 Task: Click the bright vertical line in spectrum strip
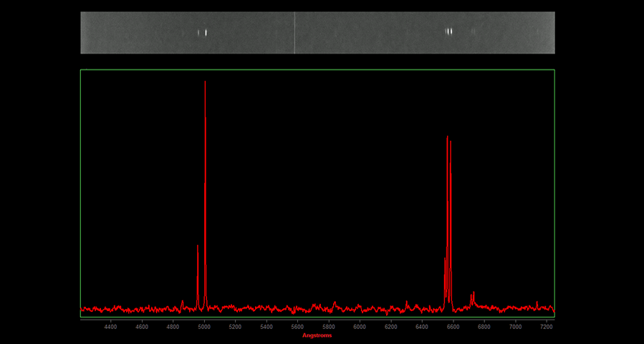[x=294, y=32]
